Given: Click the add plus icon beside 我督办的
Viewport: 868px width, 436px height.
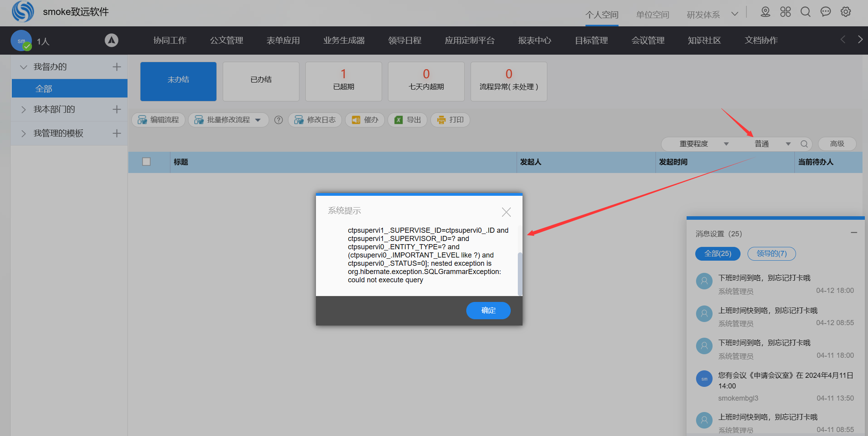Looking at the screenshot, I should (116, 67).
